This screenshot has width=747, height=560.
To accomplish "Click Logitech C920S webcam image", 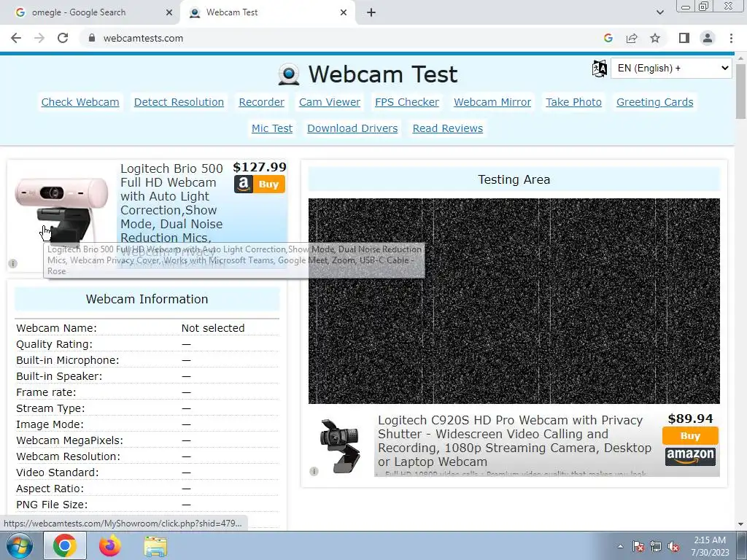I will tap(340, 446).
